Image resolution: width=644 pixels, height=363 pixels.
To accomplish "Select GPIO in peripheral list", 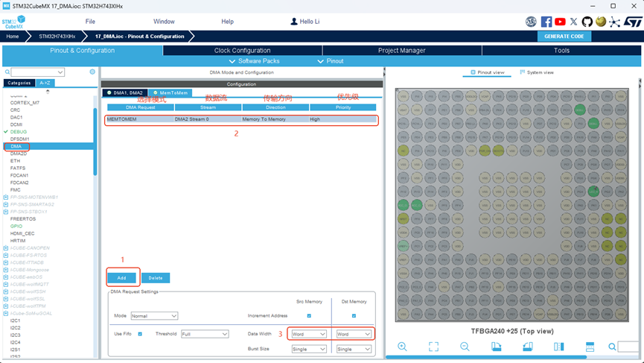I will coord(16,226).
